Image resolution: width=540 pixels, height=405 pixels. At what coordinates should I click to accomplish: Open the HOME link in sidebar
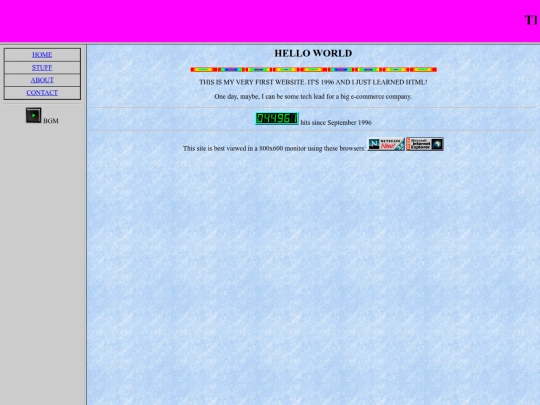[x=42, y=55]
